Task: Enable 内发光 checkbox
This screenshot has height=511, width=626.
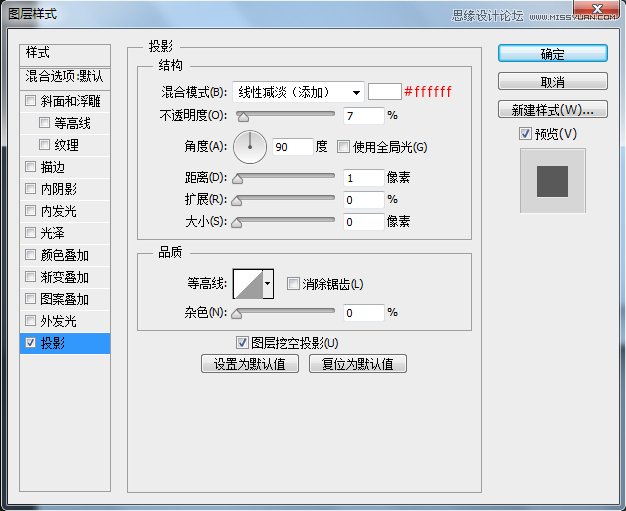Action: (x=30, y=210)
